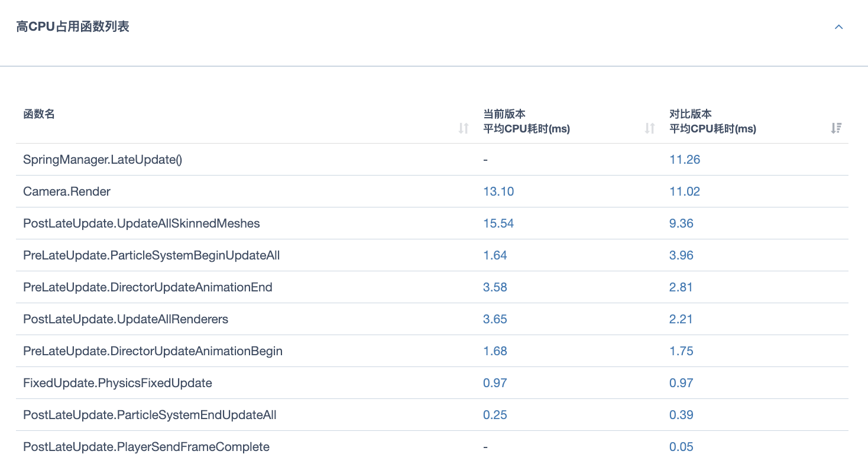The height and width of the screenshot is (464, 868).
Task: Click UpdateAllSkinnedMeshes current value 15.54
Action: [x=498, y=223]
